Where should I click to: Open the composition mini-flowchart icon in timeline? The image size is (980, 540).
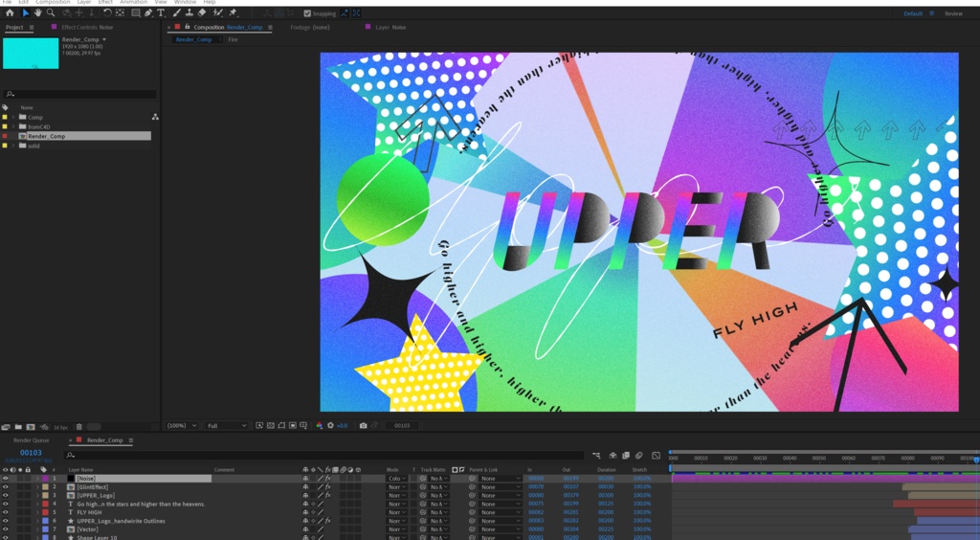596,456
